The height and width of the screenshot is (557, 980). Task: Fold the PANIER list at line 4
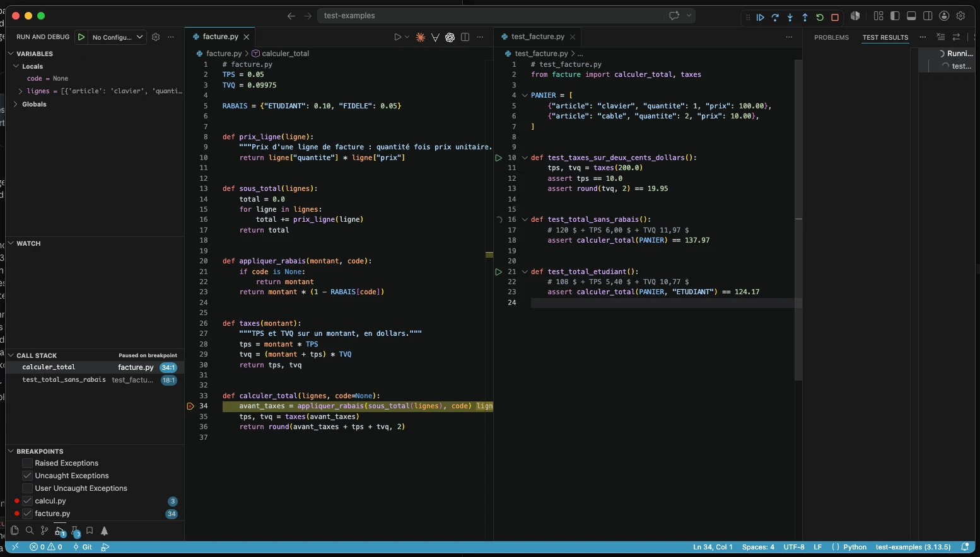[525, 95]
